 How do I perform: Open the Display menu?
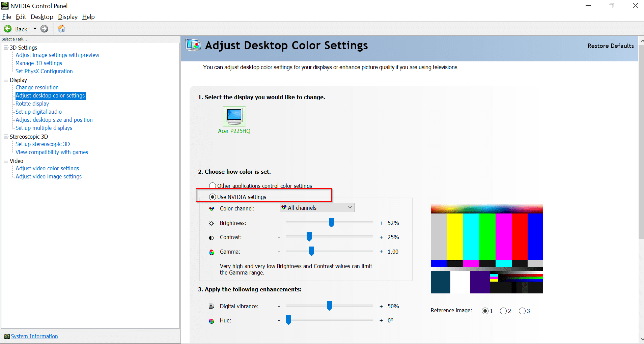point(68,17)
